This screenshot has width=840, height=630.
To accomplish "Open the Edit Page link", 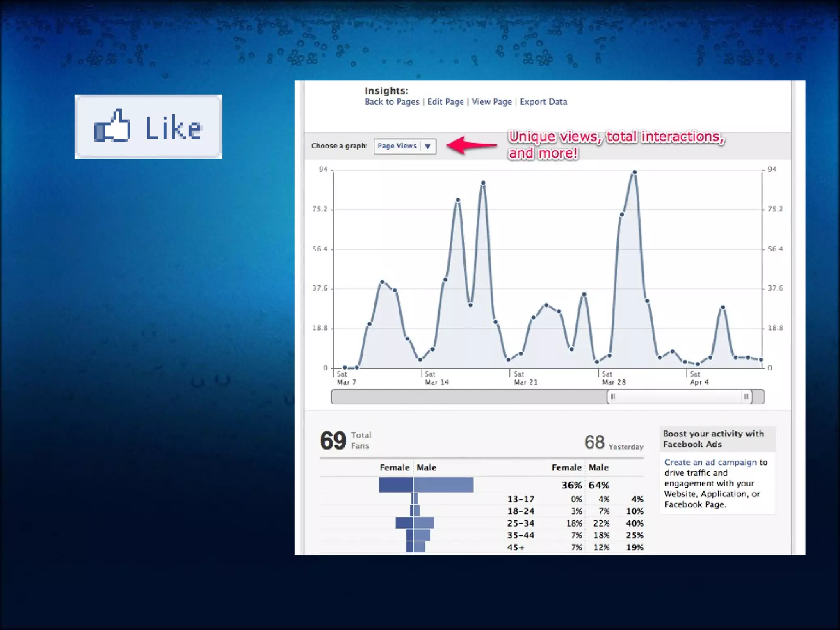I will tap(445, 102).
